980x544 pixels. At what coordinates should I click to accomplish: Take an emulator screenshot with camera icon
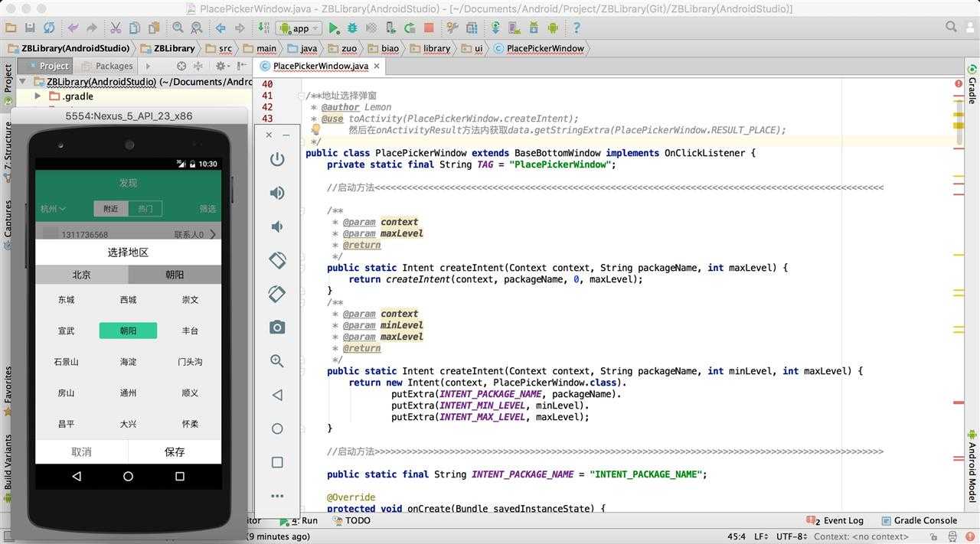tap(277, 327)
